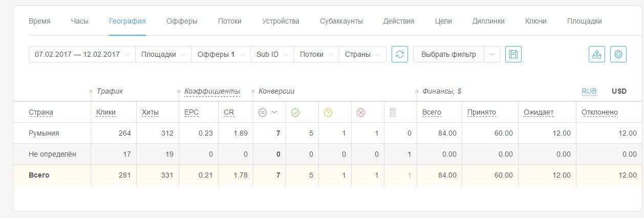
Task: Expand the Выбрать фильтр arrow
Action: [492, 54]
